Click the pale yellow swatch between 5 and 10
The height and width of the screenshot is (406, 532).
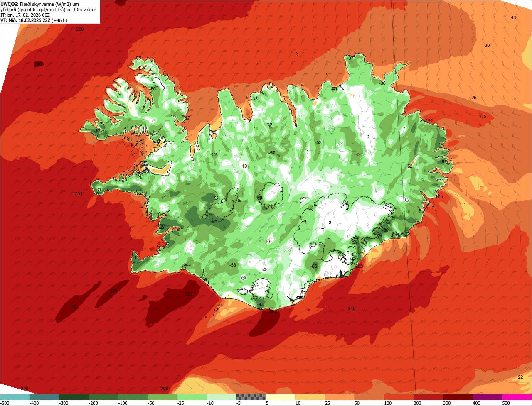pyautogui.click(x=281, y=397)
